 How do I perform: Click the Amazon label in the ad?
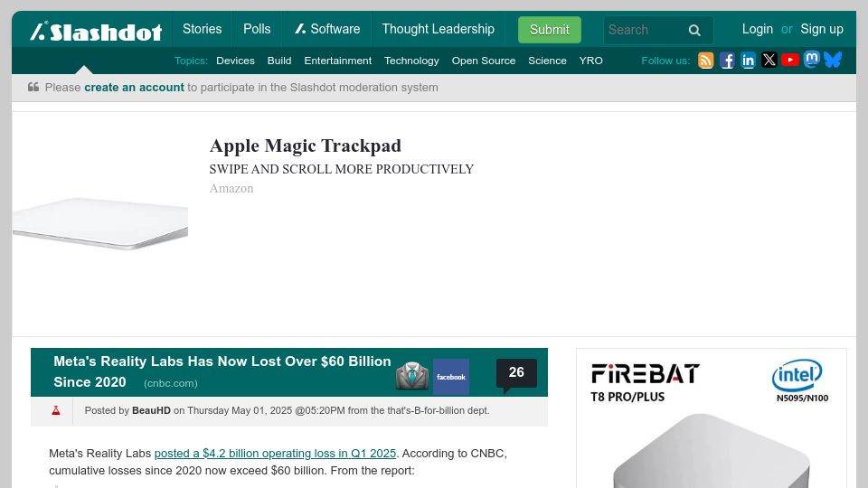click(x=231, y=189)
